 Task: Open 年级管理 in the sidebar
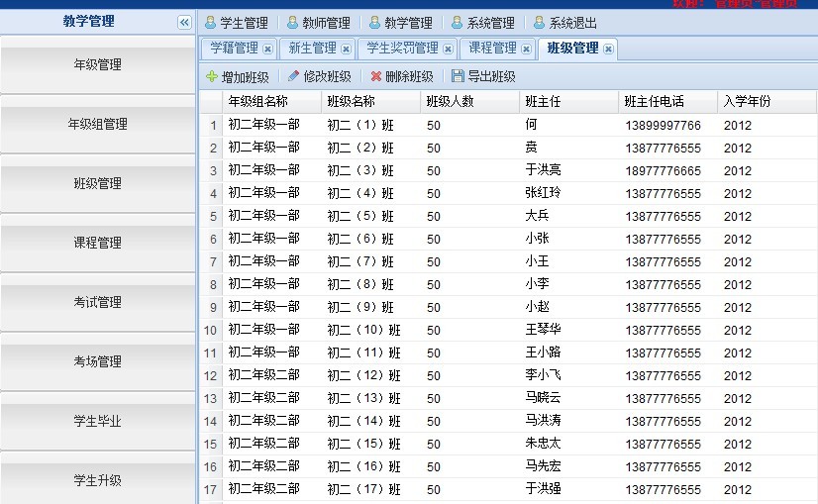pos(98,64)
